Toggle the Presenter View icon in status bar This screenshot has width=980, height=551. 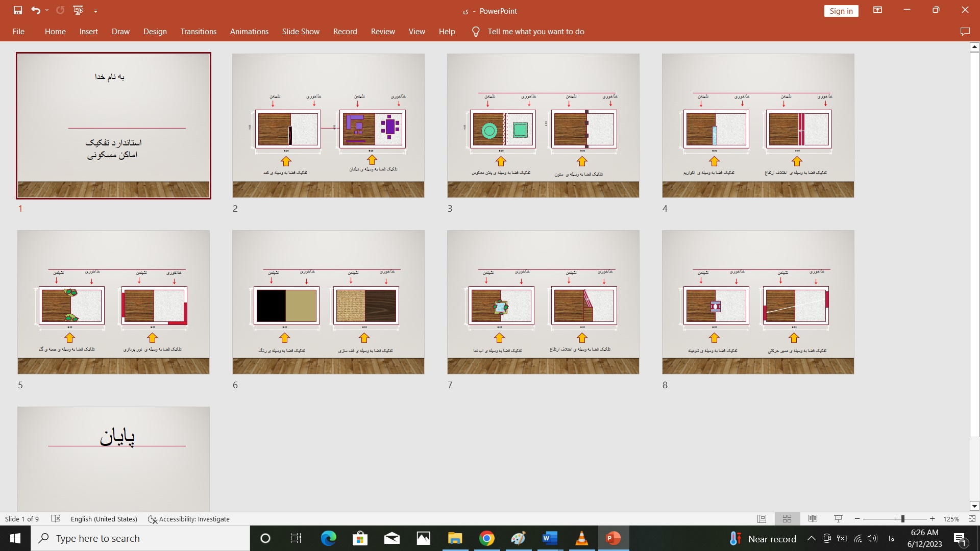point(837,519)
